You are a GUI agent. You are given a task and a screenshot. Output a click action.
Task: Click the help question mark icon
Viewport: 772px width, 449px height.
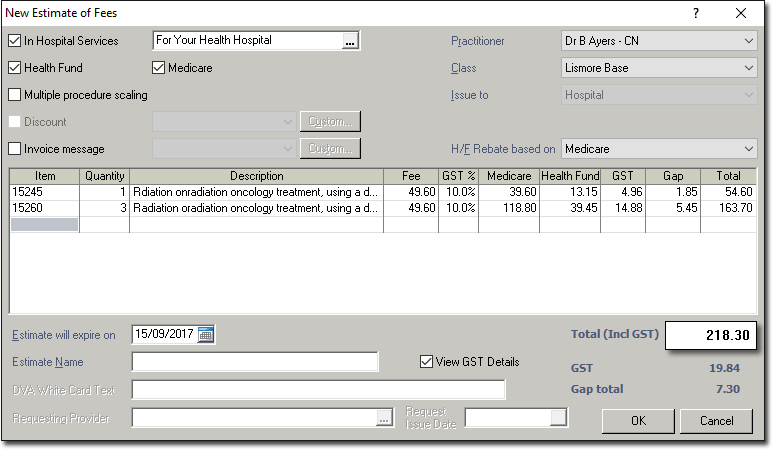(696, 13)
